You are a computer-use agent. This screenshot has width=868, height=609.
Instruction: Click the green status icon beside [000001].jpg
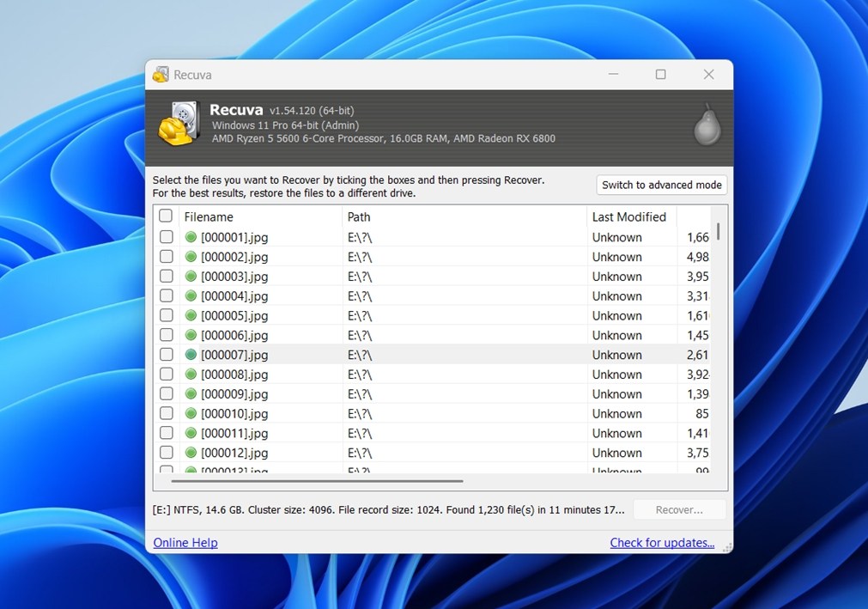[190, 236]
